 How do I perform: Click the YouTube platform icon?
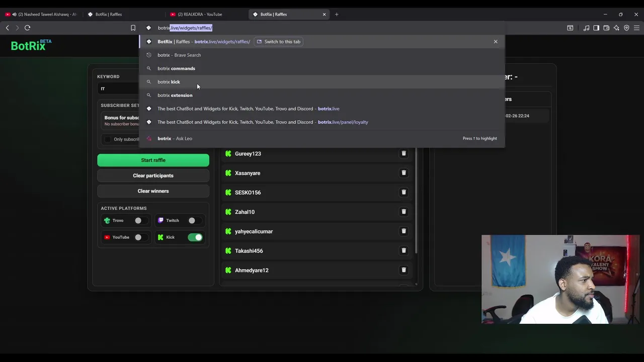pyautogui.click(x=107, y=237)
